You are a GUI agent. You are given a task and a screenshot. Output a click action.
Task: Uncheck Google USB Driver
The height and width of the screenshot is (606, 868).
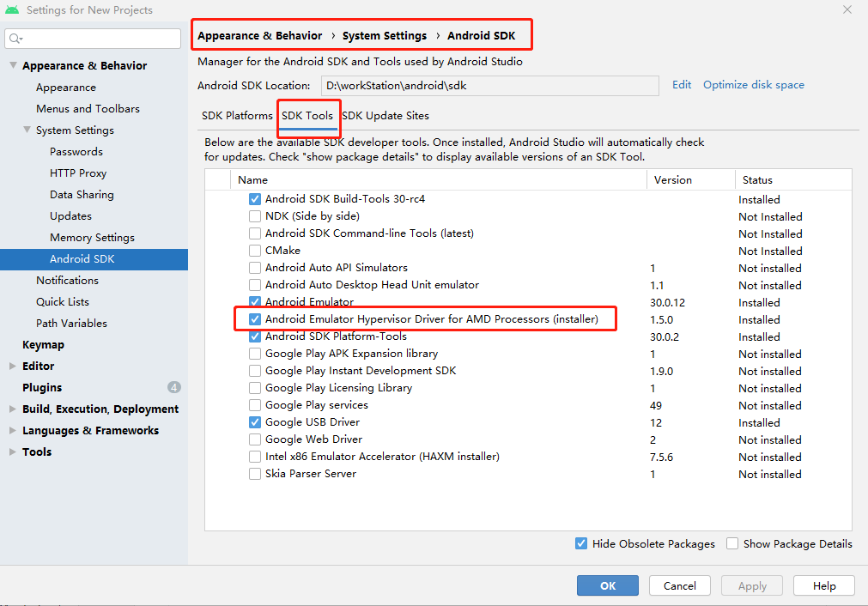click(255, 421)
